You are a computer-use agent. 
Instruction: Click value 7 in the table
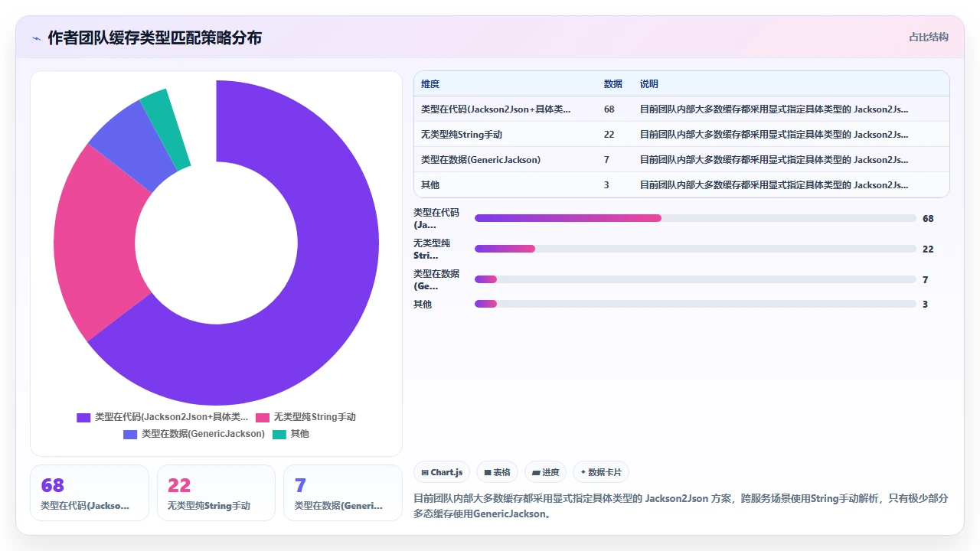[606, 160]
